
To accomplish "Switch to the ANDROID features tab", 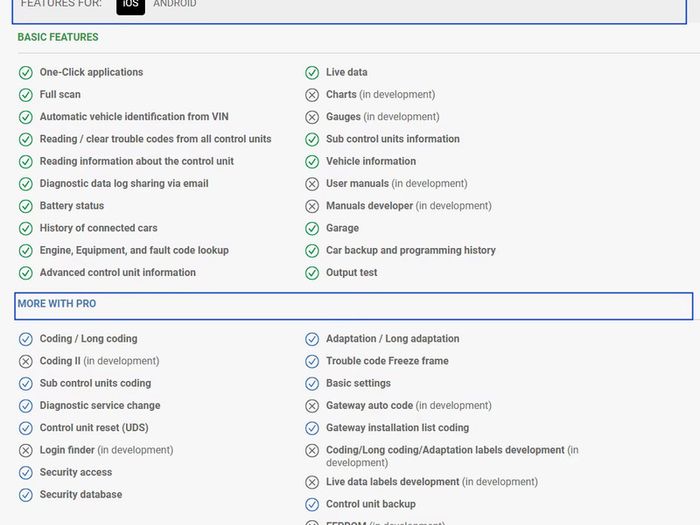I will click(x=175, y=4).
